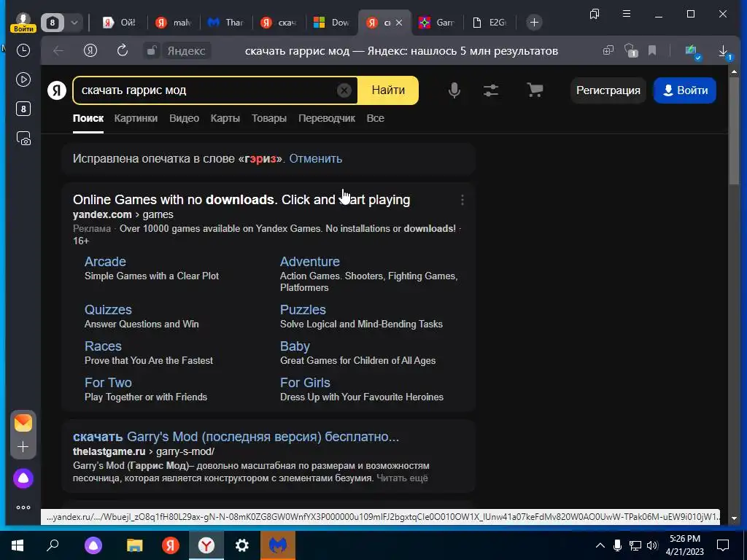Open the Все categories menu

376,118
